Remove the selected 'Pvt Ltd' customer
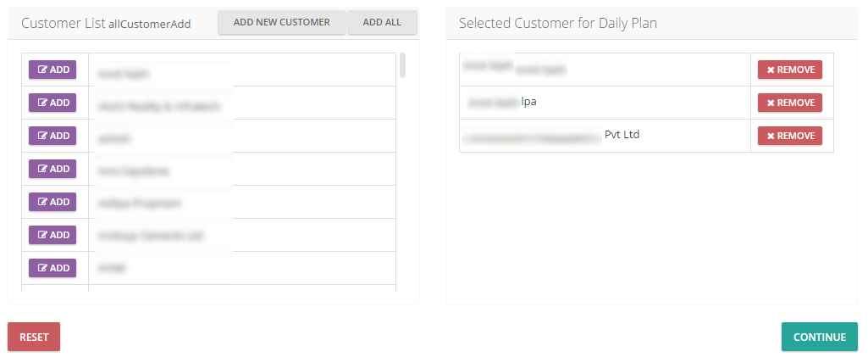 point(790,136)
